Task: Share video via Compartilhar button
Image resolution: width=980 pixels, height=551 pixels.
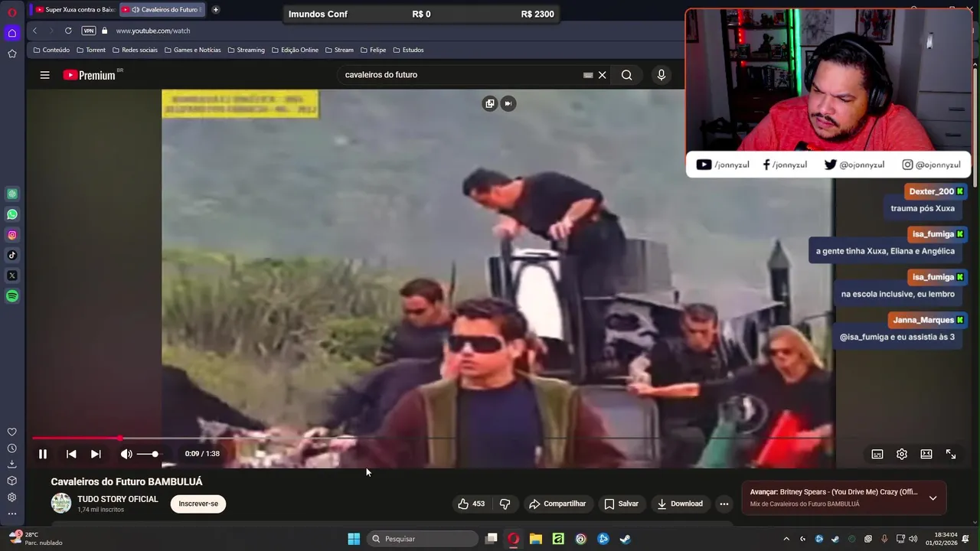Action: tap(557, 504)
